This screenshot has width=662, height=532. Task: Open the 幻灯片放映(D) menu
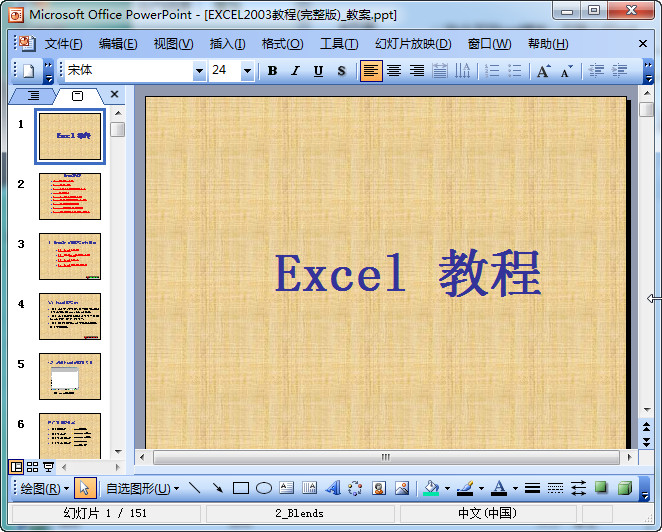click(x=413, y=44)
